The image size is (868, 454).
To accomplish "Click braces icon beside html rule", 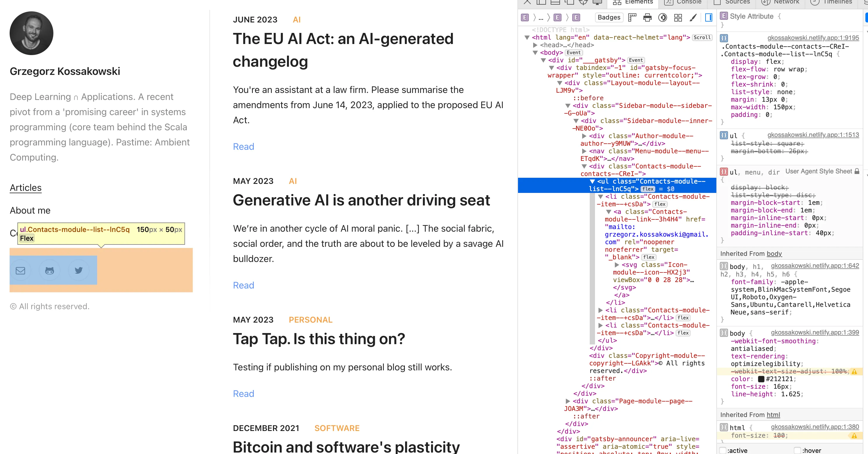I will 724,427.
